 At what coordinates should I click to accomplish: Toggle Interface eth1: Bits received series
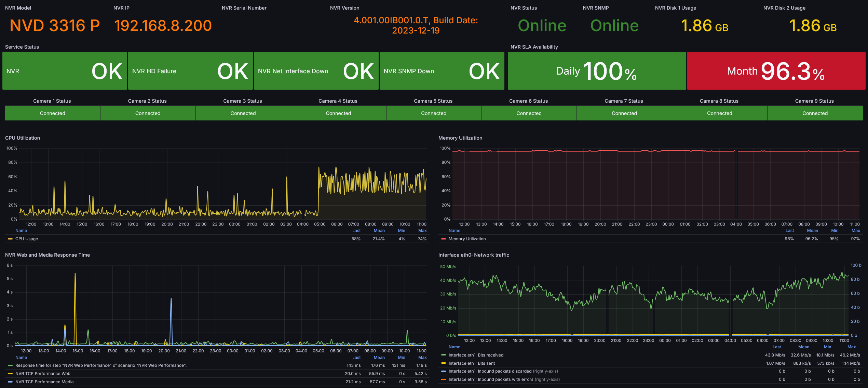pos(476,355)
